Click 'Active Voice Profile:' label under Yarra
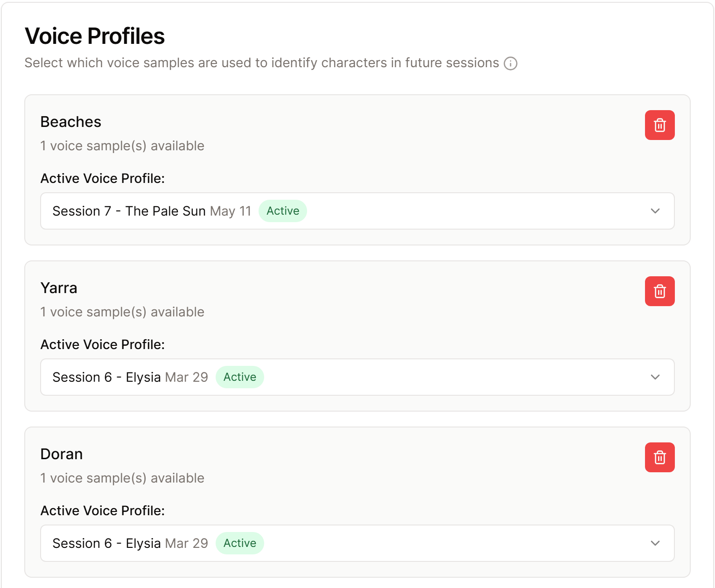The height and width of the screenshot is (588, 715). pos(103,344)
